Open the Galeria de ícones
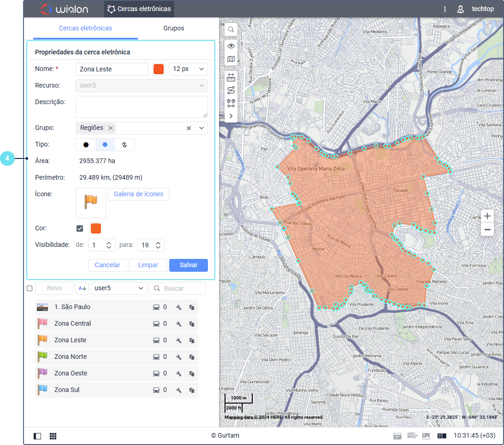This screenshot has width=504, height=445. pyautogui.click(x=138, y=194)
